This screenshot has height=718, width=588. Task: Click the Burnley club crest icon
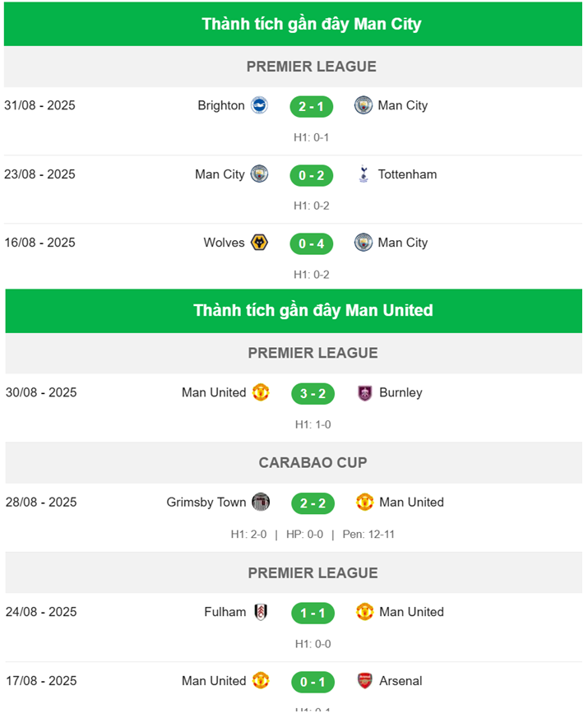(x=365, y=393)
